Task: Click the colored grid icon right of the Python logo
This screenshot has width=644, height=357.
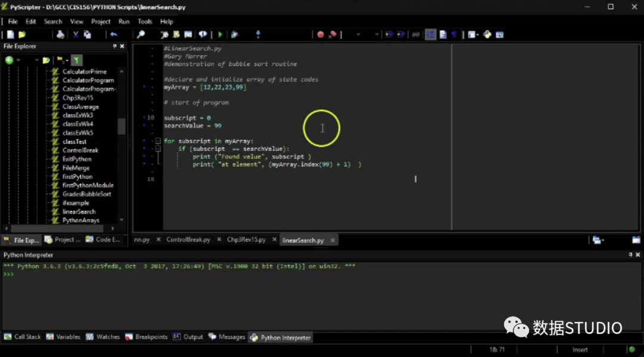Action: (x=500, y=35)
